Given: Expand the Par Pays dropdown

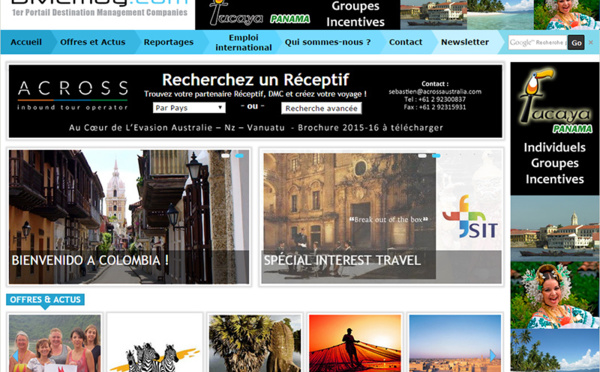Looking at the screenshot, I should click(189, 108).
